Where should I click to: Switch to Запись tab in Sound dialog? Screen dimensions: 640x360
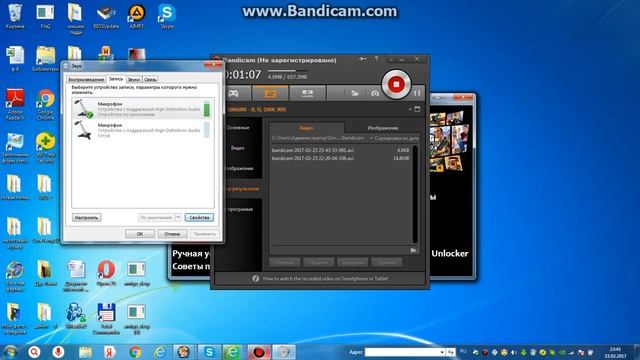click(116, 79)
